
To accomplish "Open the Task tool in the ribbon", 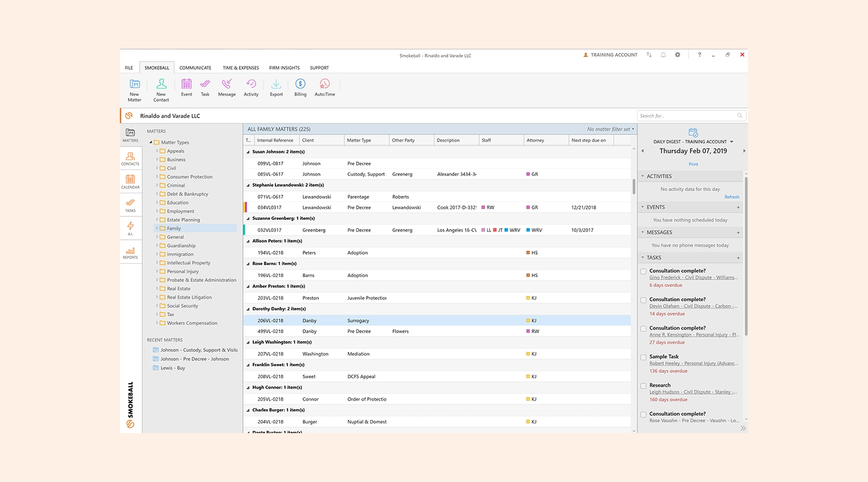I will 205,88.
